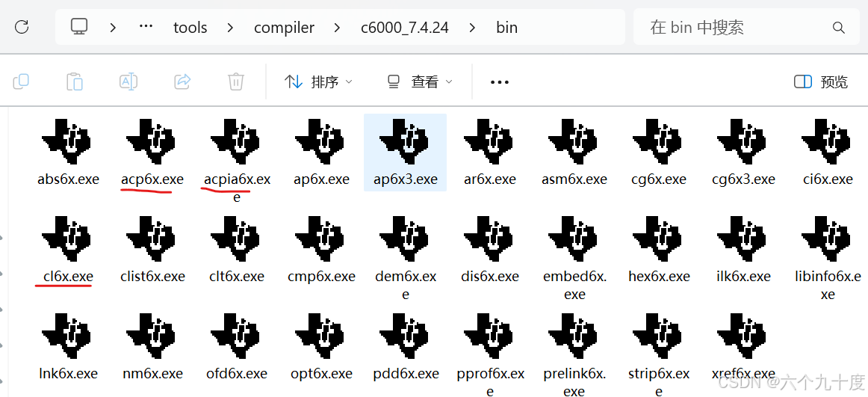Click the asm6x.exe file name label
The image size is (868, 397).
[574, 179]
